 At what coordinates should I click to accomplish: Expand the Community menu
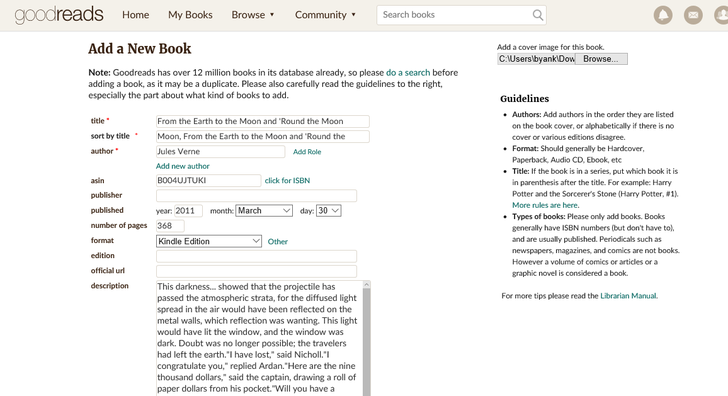click(325, 15)
